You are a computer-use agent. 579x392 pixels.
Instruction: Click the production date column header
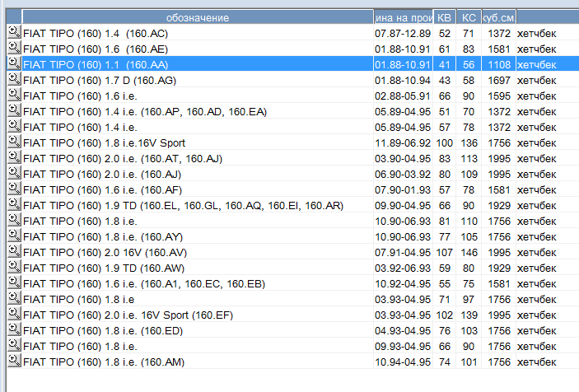pos(403,17)
